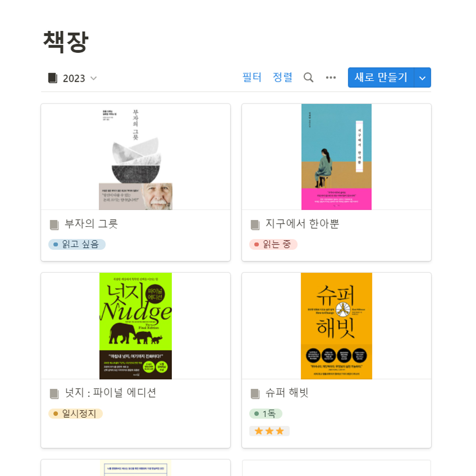
Task: Click page icon beside 슈퍼 해빗
Action: point(255,394)
